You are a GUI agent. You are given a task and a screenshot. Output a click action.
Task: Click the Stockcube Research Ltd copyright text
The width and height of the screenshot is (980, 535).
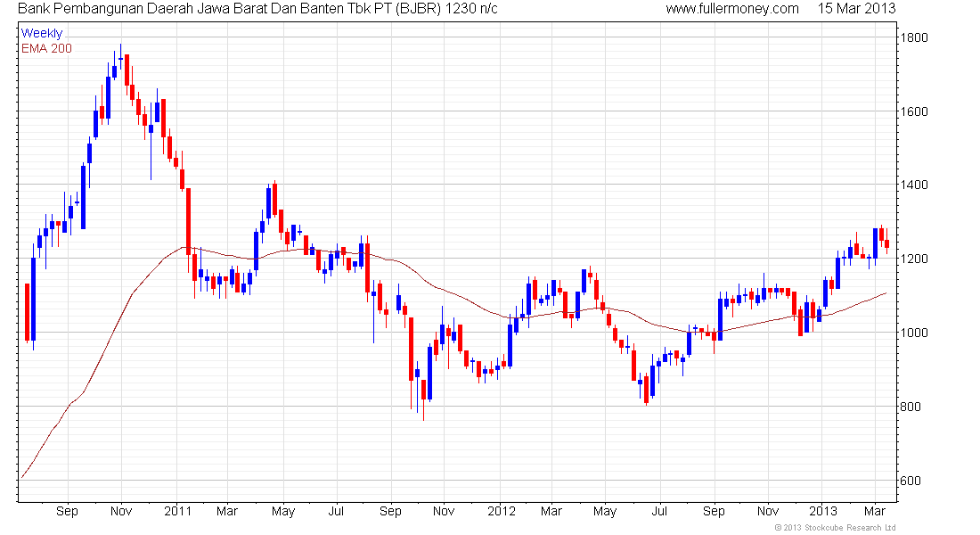(x=835, y=528)
